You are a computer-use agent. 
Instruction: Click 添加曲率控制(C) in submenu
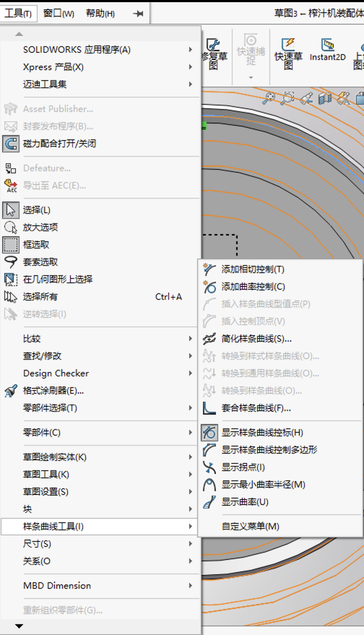pyautogui.click(x=280, y=286)
